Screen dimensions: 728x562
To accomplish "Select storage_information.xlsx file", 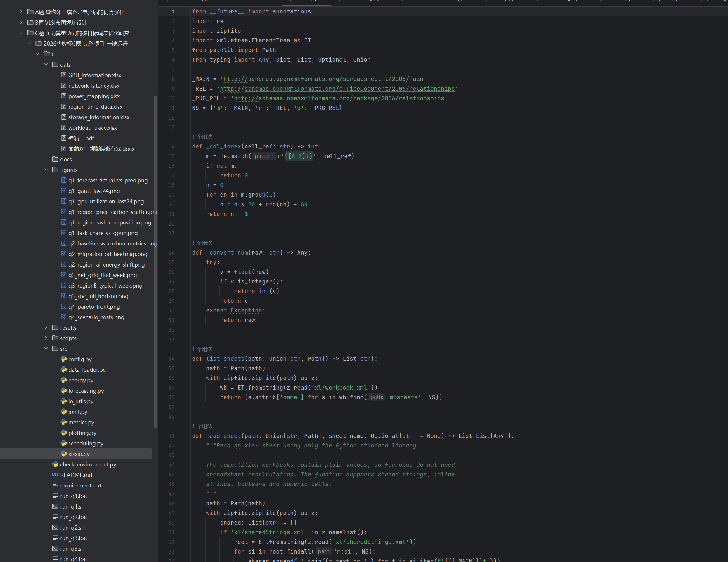I will click(x=99, y=117).
